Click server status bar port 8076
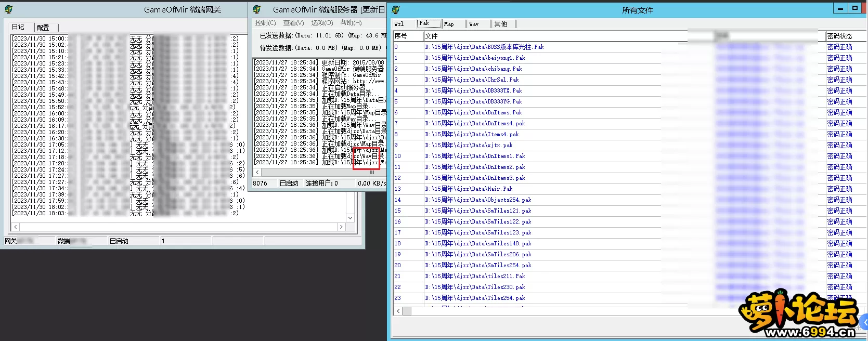Viewport: 868px width, 341px height. coord(265,183)
